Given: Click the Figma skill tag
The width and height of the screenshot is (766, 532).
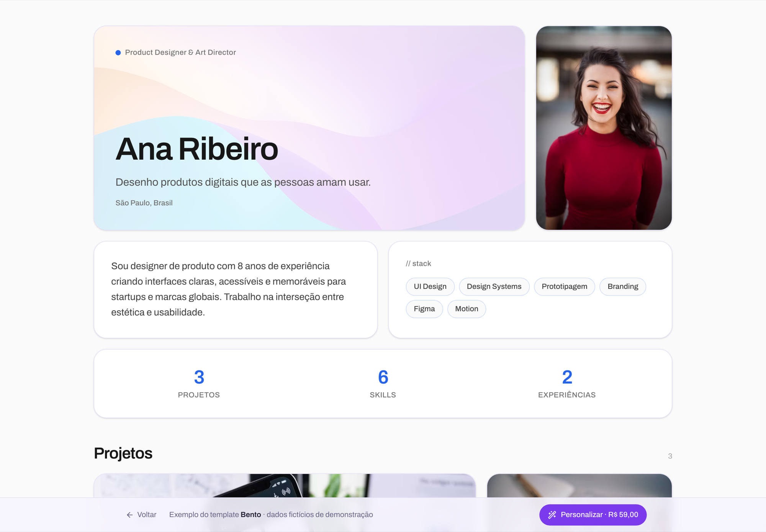Looking at the screenshot, I should tap(424, 309).
